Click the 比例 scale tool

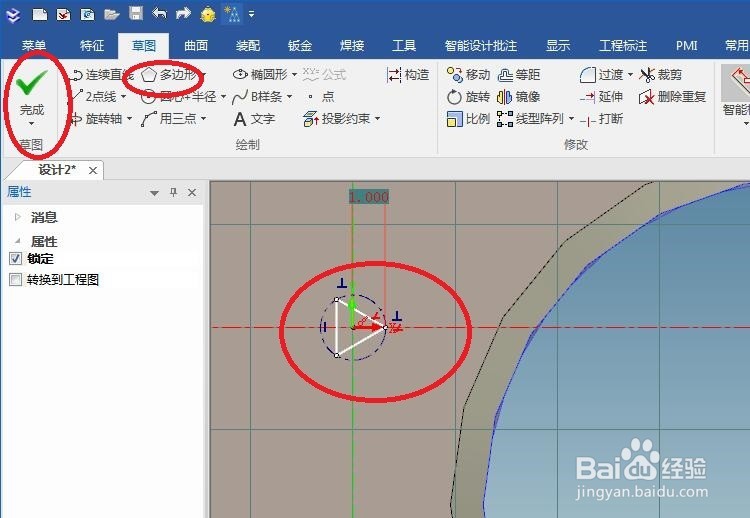[x=468, y=119]
